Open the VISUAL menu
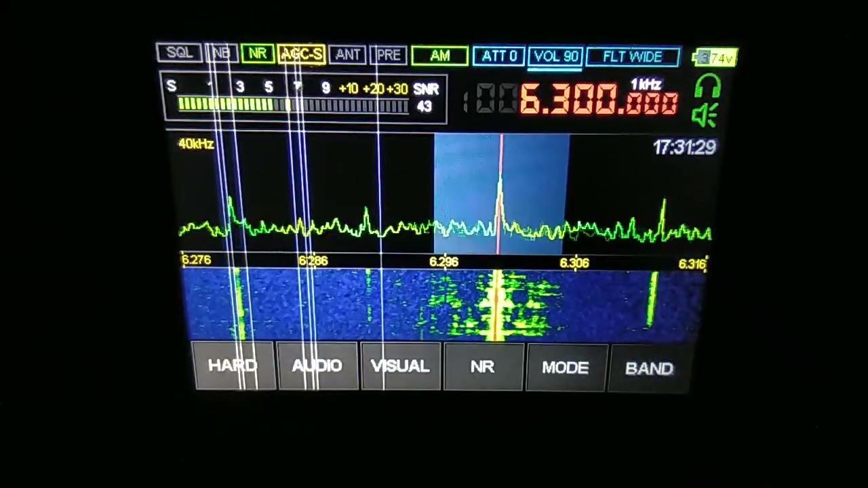Screen dimensions: 868x488 (401, 367)
